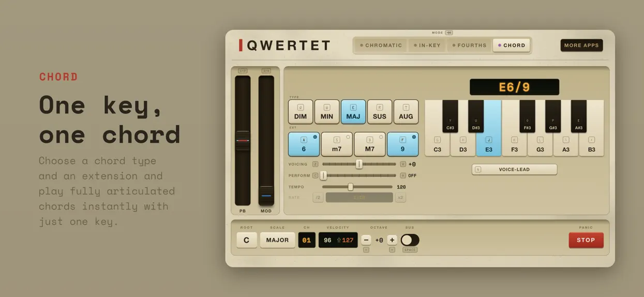The image size is (644, 297).
Task: Adjust the PERFORM slider handle
Action: [323, 175]
